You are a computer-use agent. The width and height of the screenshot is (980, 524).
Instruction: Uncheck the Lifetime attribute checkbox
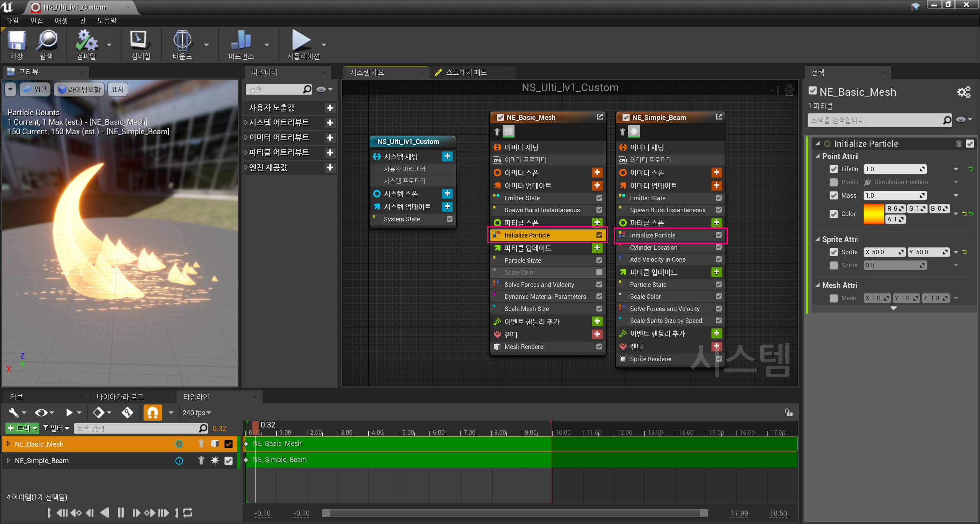(834, 169)
